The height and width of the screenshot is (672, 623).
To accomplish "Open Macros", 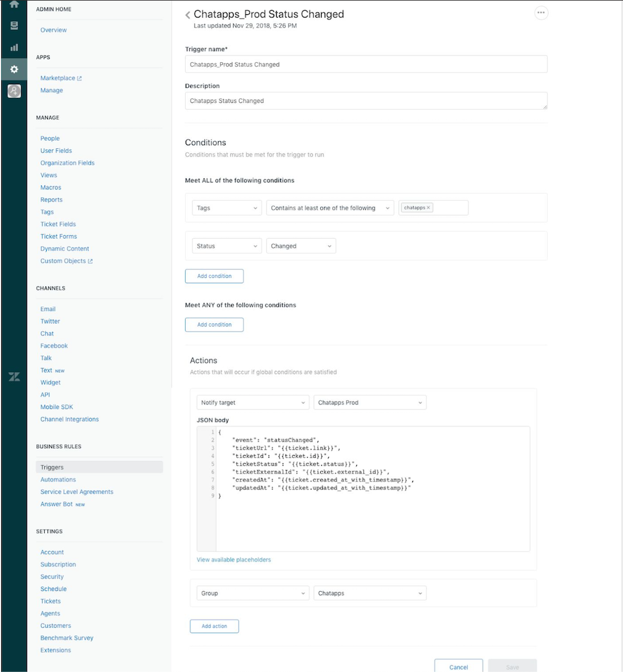I will (50, 187).
